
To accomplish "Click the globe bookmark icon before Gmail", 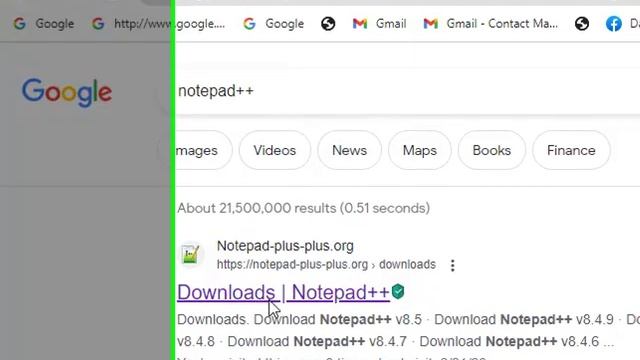I will tap(328, 24).
